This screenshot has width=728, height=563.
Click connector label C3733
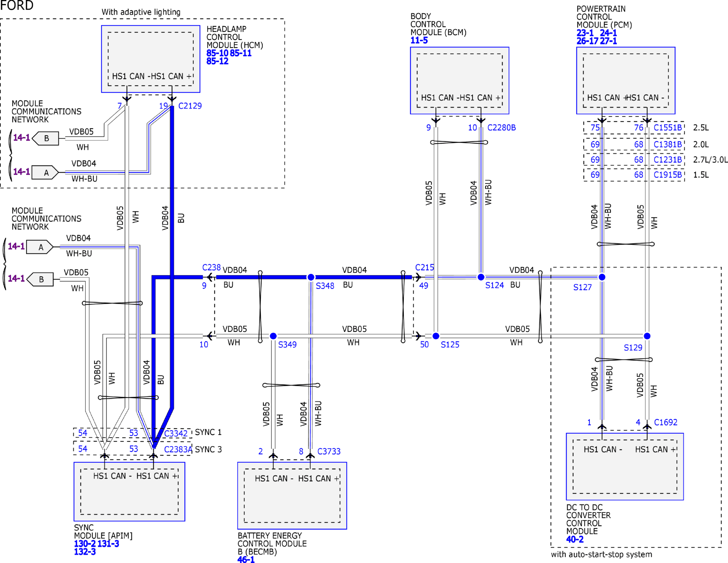(329, 451)
